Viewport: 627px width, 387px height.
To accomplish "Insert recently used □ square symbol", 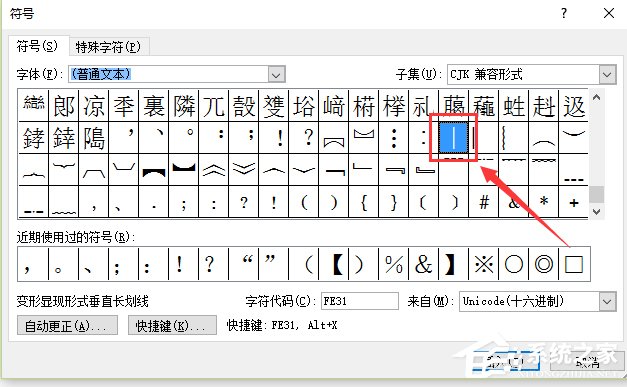I will pyautogui.click(x=574, y=264).
